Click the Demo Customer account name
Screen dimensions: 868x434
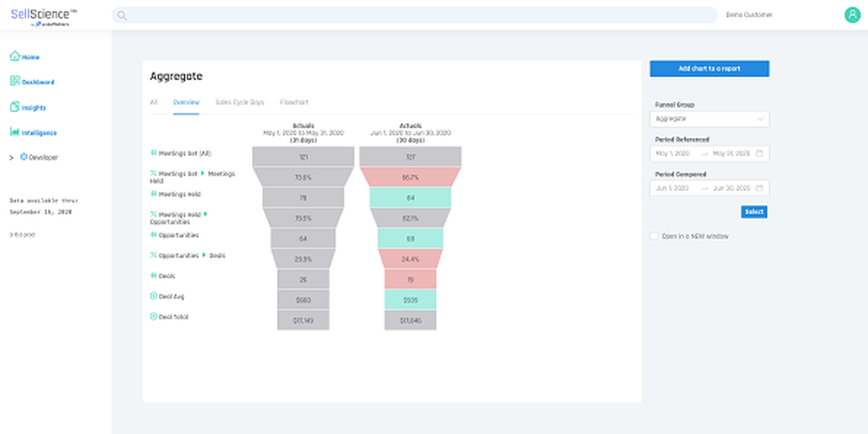pyautogui.click(x=749, y=15)
